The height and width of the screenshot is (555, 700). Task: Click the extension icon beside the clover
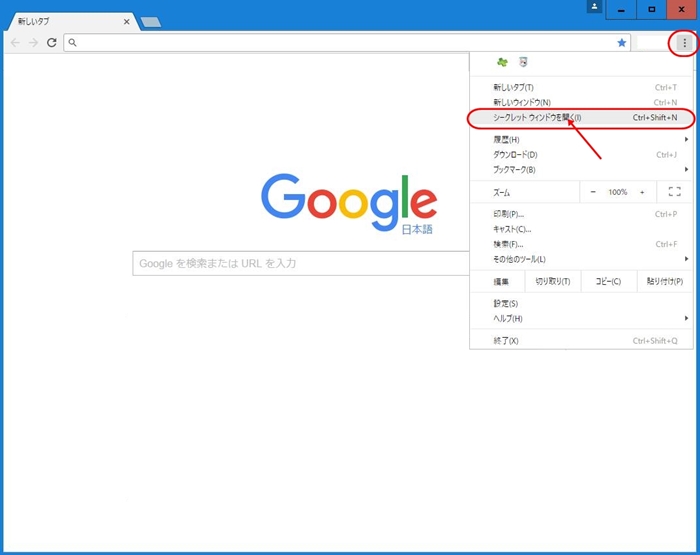[523, 62]
